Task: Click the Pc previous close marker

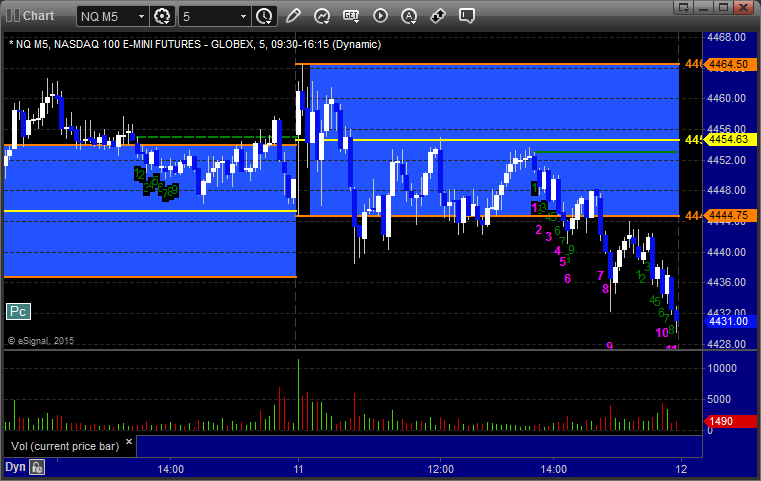Action: pos(18,312)
